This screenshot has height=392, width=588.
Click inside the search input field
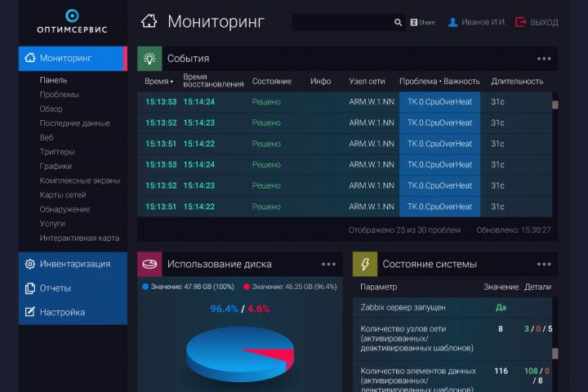click(342, 23)
